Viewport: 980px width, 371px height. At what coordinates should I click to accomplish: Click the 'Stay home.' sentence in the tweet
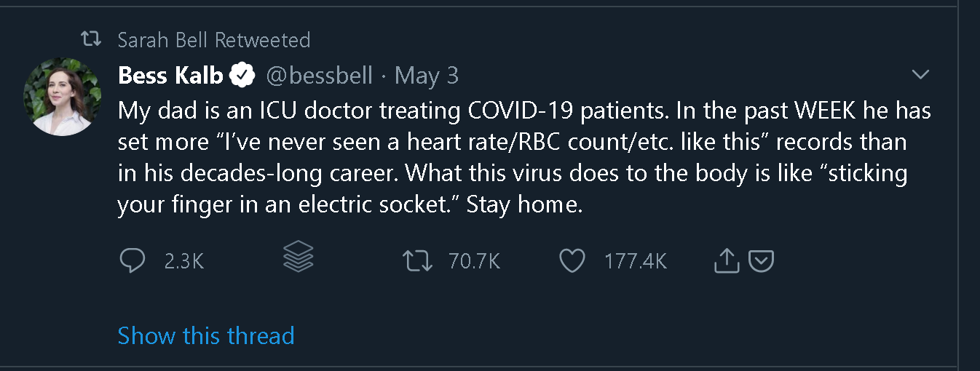click(x=525, y=205)
